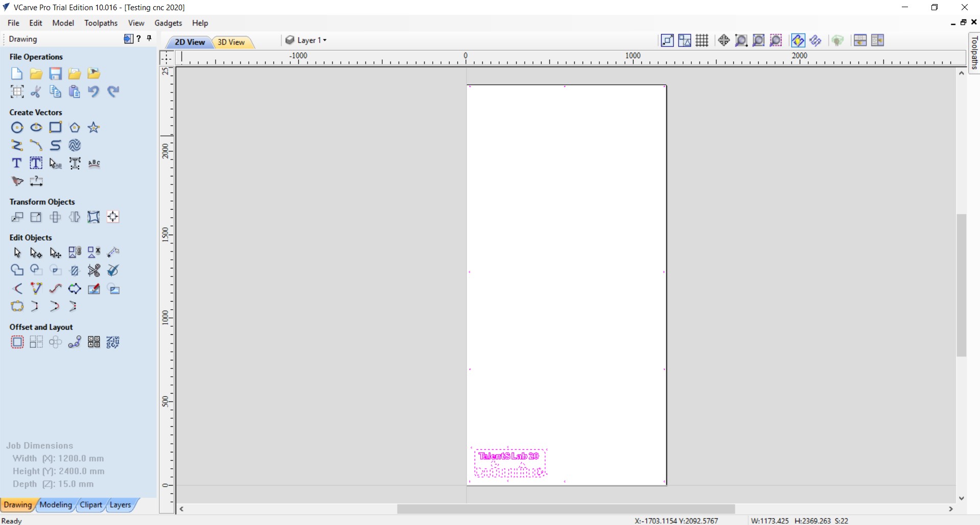Open the Text on Curve tool
The height and width of the screenshot is (525, 980).
click(94, 163)
